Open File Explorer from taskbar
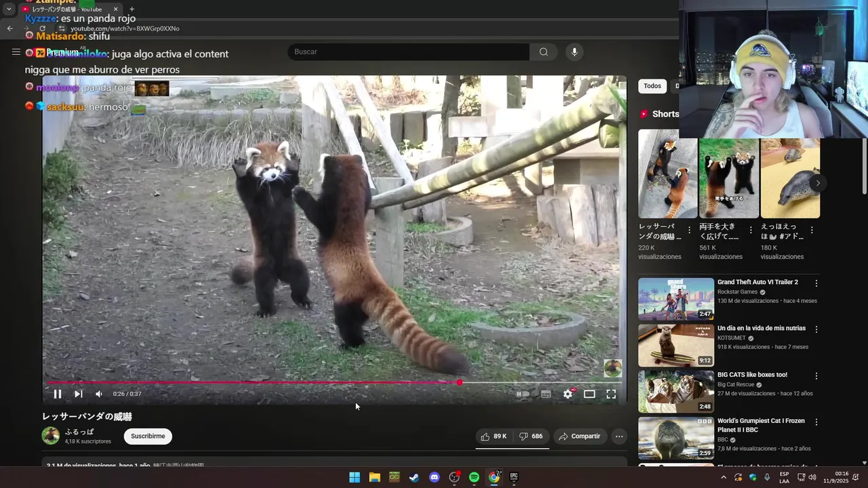The height and width of the screenshot is (488, 868). pyautogui.click(x=374, y=477)
